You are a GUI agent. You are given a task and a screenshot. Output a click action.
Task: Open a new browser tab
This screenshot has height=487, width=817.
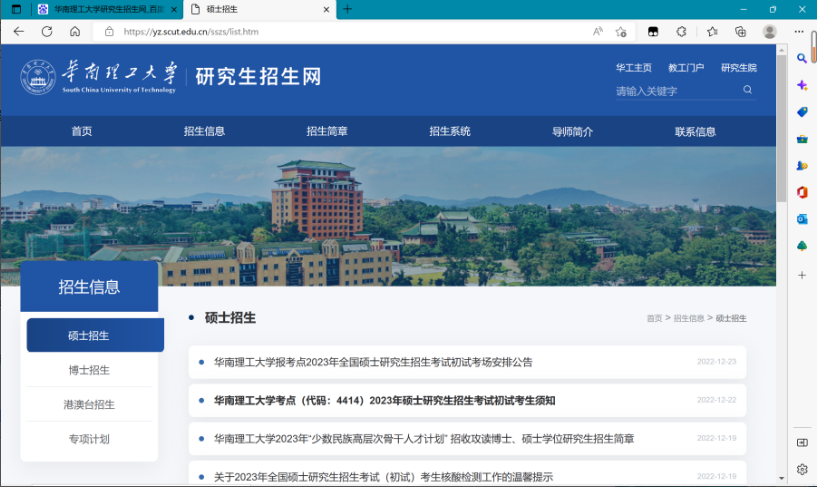(348, 9)
